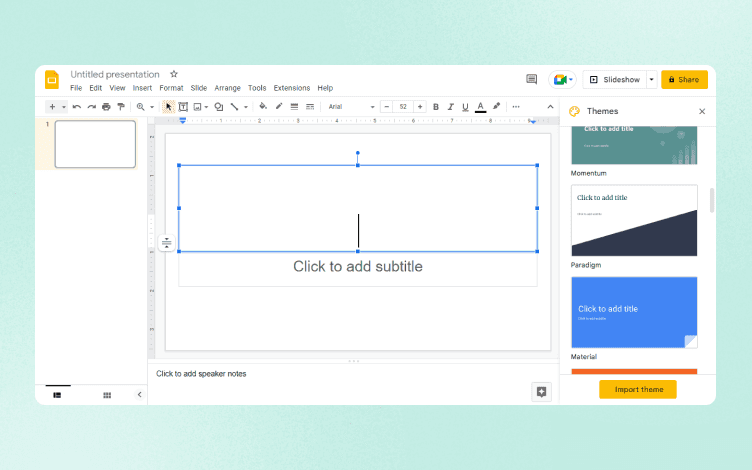Go to Slides home via logo icon
Viewport: 752px width, 470px height.
[x=52, y=80]
